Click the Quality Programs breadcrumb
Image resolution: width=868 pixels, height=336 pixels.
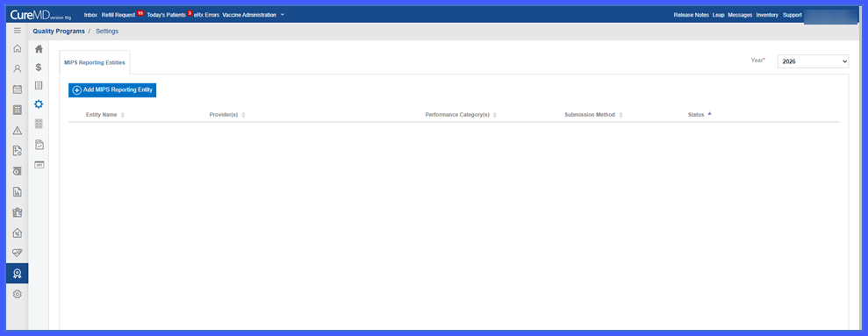[59, 31]
